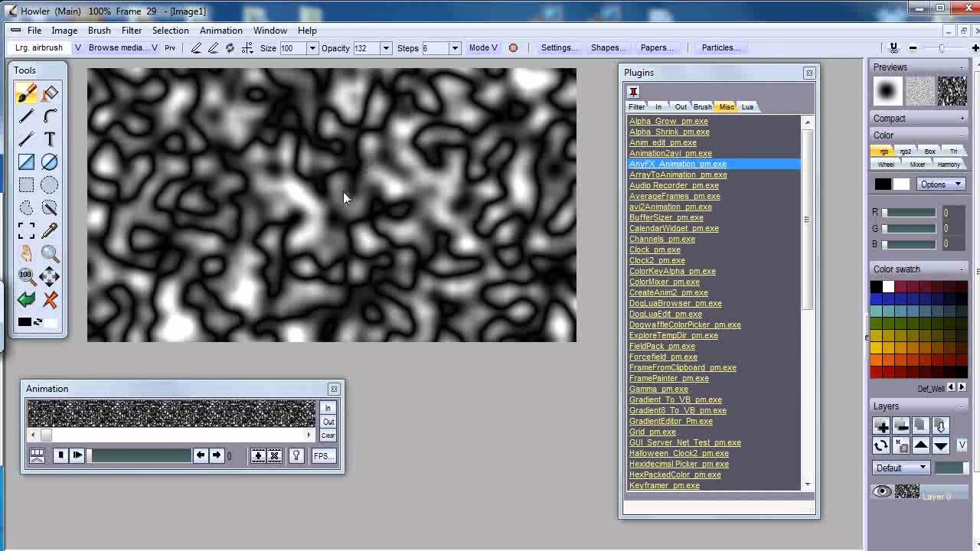Reset zoom with the 100% magnifier

click(27, 276)
